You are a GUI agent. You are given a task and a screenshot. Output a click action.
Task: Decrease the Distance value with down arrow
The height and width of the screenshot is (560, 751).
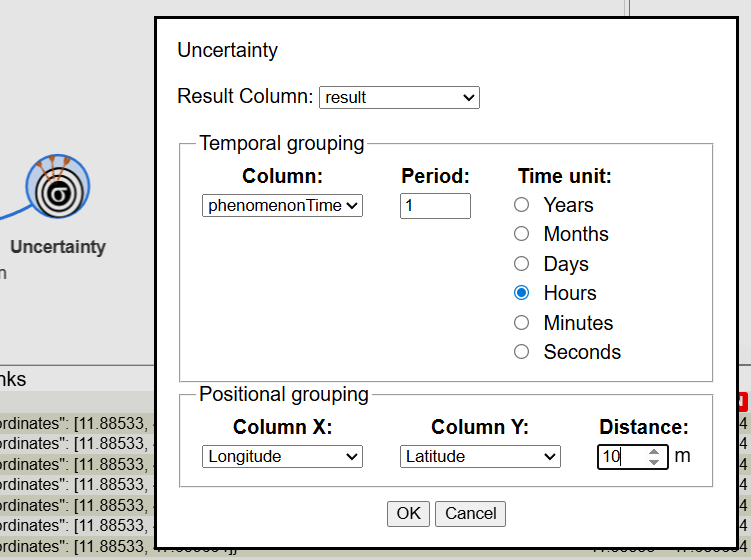tap(654, 462)
